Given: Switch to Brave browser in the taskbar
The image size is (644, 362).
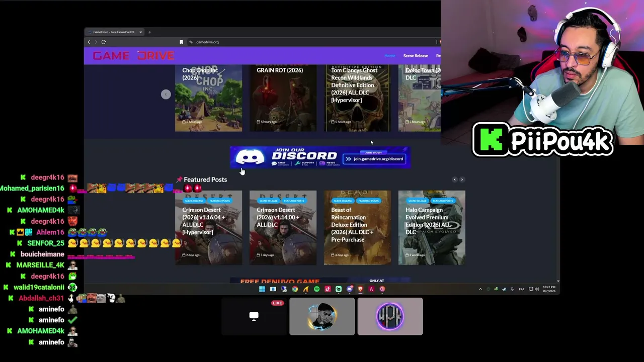Looking at the screenshot, I should pyautogui.click(x=361, y=289).
